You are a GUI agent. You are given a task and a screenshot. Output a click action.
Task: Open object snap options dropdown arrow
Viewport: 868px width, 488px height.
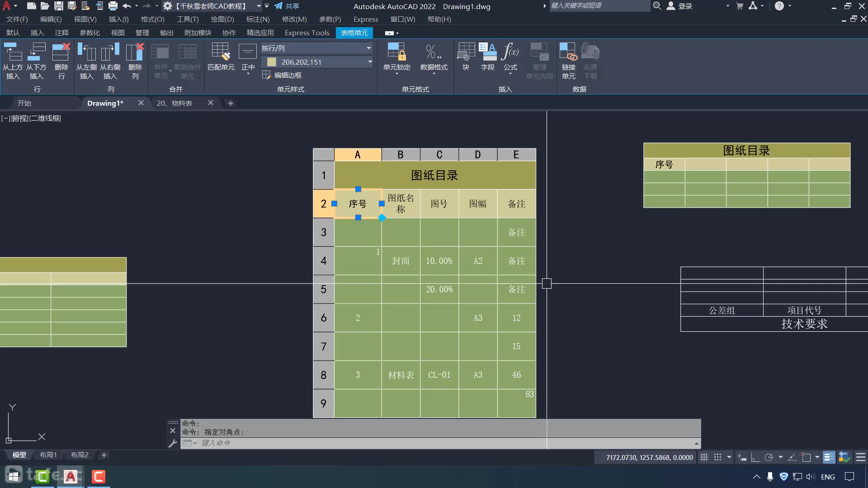point(817,457)
